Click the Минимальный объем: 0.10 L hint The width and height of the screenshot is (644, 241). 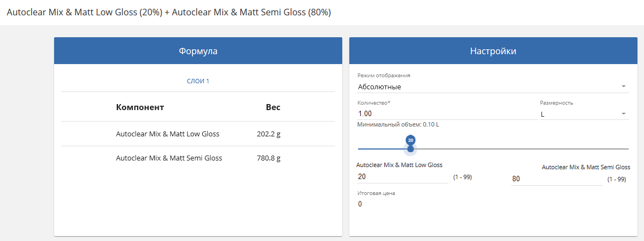tap(398, 124)
